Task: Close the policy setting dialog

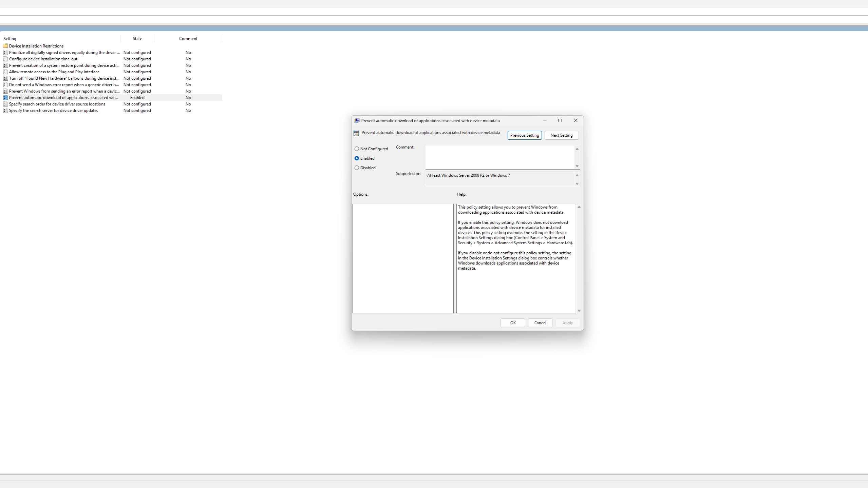Action: click(576, 120)
